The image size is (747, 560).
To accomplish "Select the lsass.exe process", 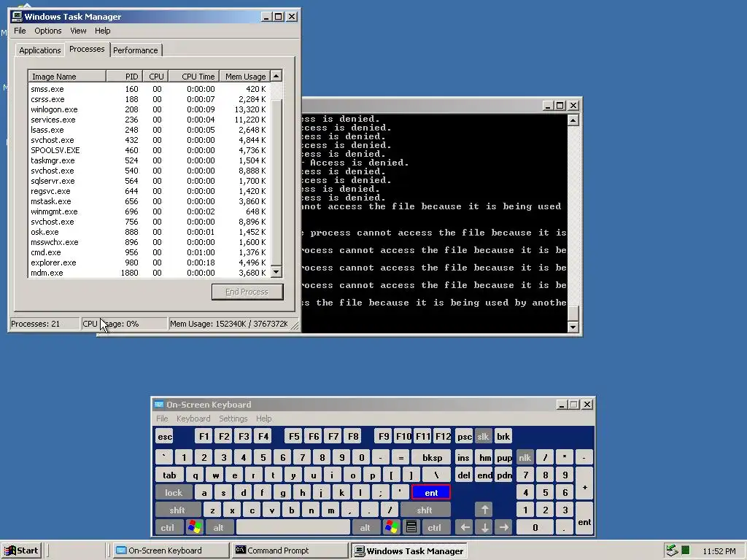I will pyautogui.click(x=149, y=130).
